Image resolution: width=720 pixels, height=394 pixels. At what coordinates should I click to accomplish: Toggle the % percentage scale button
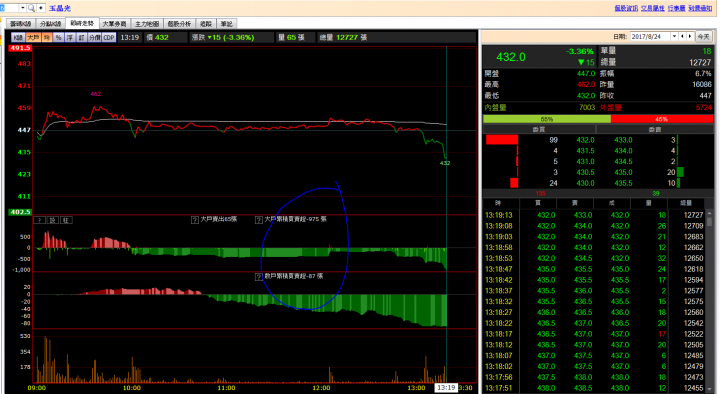(x=58, y=38)
